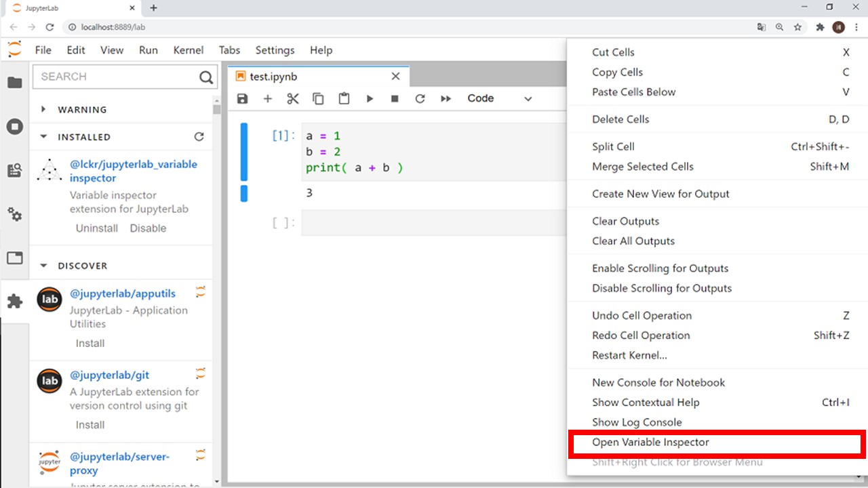Cut selected cells with the scissors icon
This screenshot has width=868, height=488.
click(293, 98)
